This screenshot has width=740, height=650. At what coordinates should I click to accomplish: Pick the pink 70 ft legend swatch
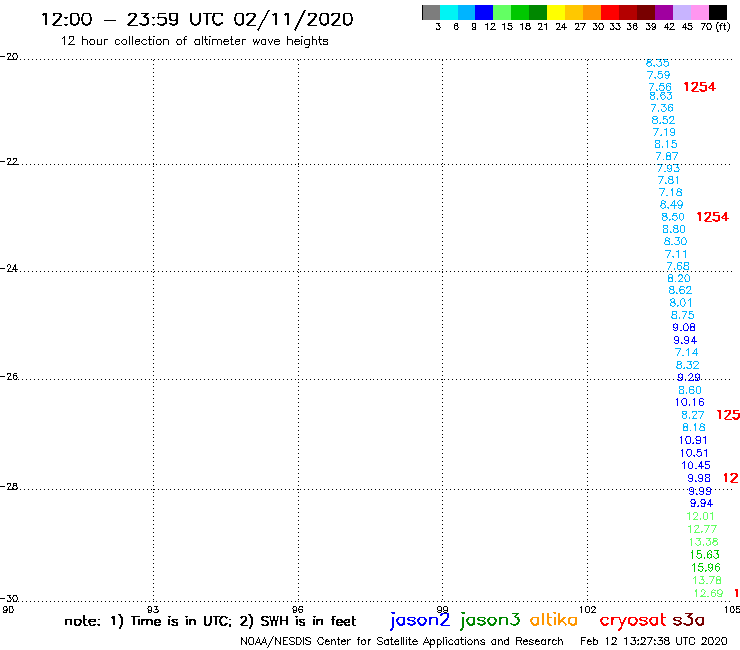(x=700, y=12)
